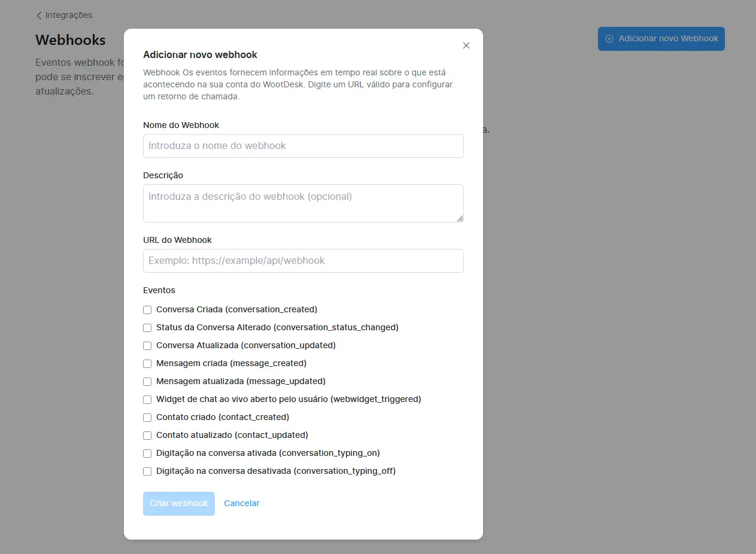
Task: Check Digitação na conversa desativada
Action: coord(147,471)
